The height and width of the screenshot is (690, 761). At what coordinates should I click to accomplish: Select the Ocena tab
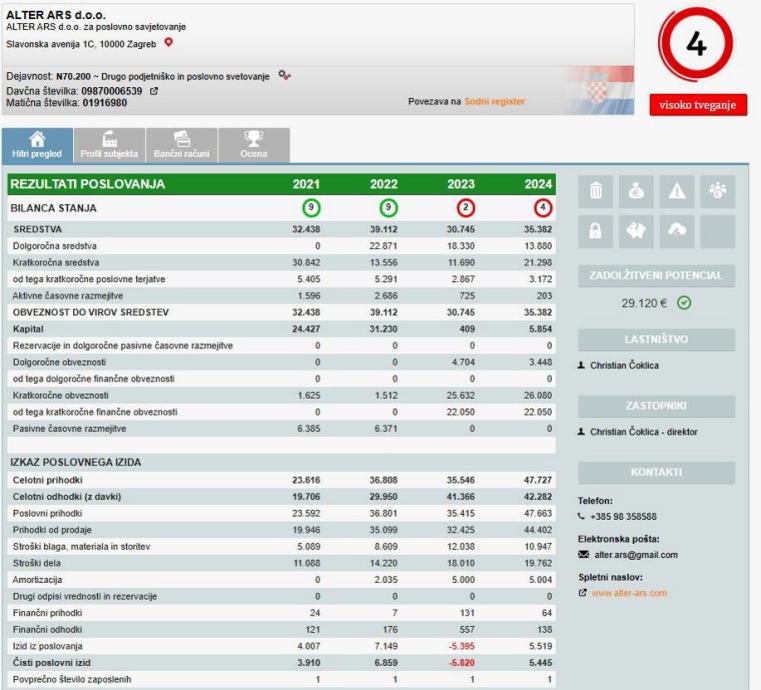254,145
